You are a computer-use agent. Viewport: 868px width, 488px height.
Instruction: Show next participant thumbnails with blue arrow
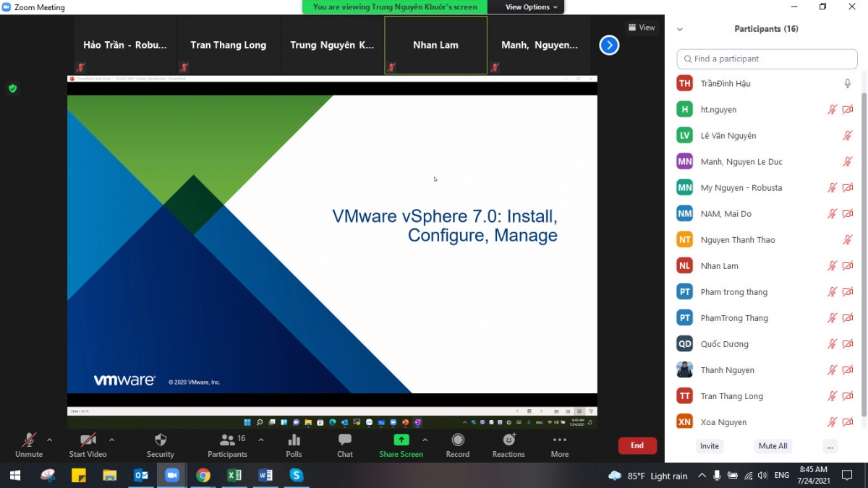pos(609,45)
